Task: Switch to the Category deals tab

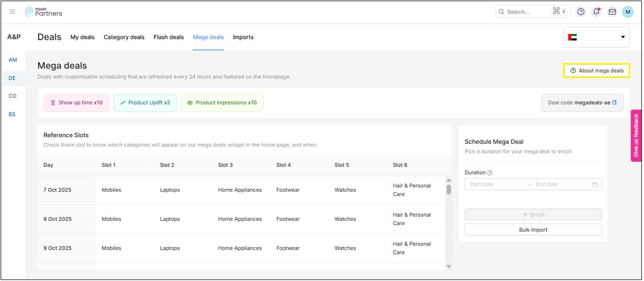Action: (x=124, y=37)
